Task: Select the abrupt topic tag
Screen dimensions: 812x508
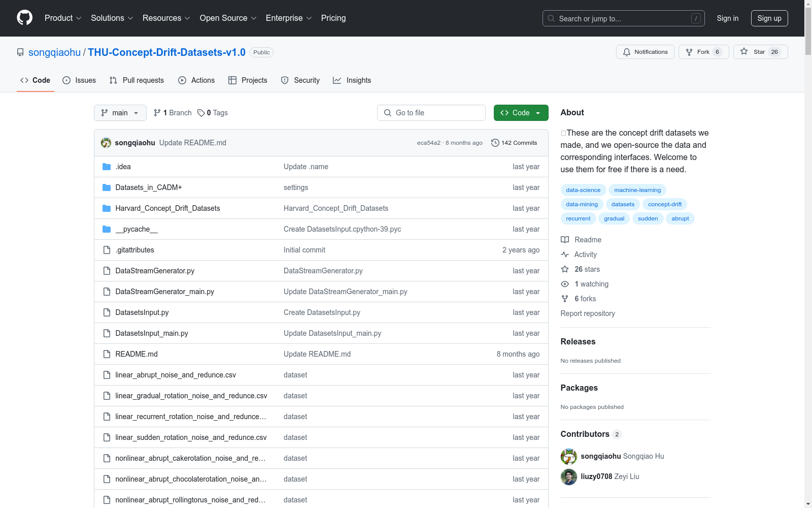Action: [680, 218]
